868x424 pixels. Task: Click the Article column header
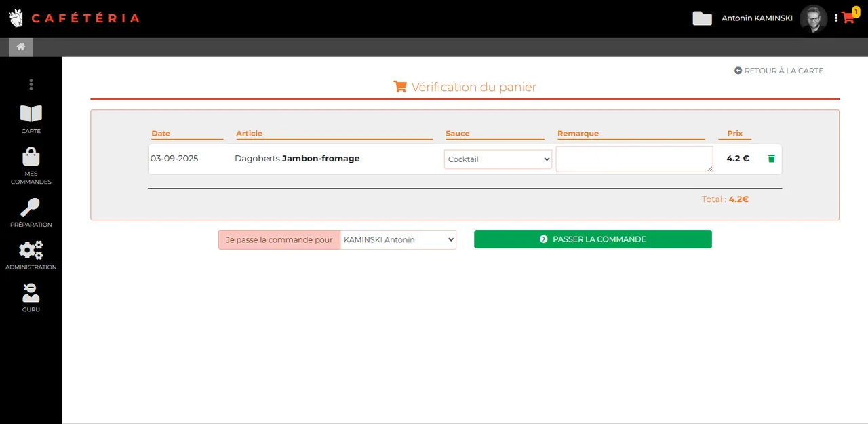click(x=249, y=134)
